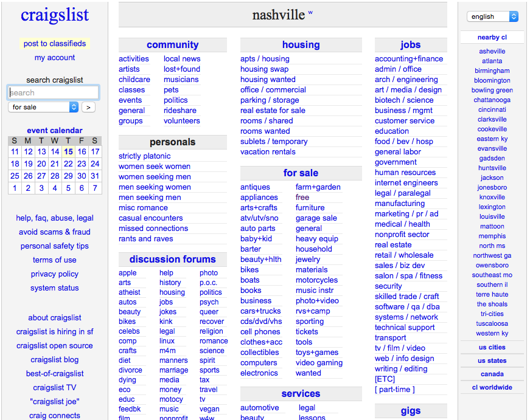
Task: Click the small 'w' link beside nashville
Action: [x=310, y=13]
